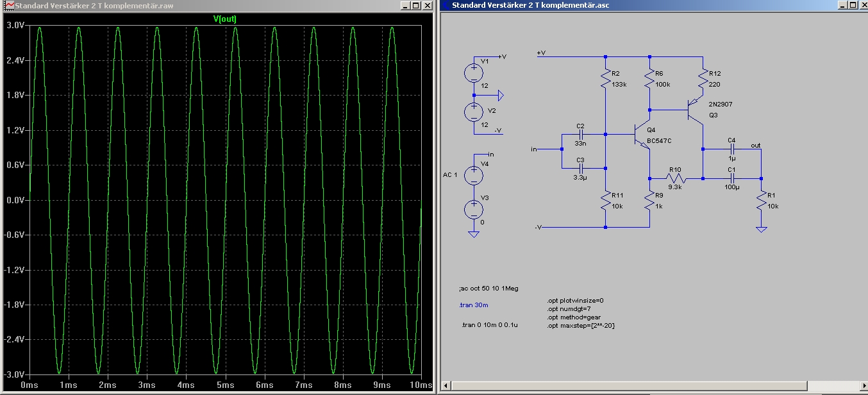
Task: Click the '220' value of R12
Action: click(714, 85)
